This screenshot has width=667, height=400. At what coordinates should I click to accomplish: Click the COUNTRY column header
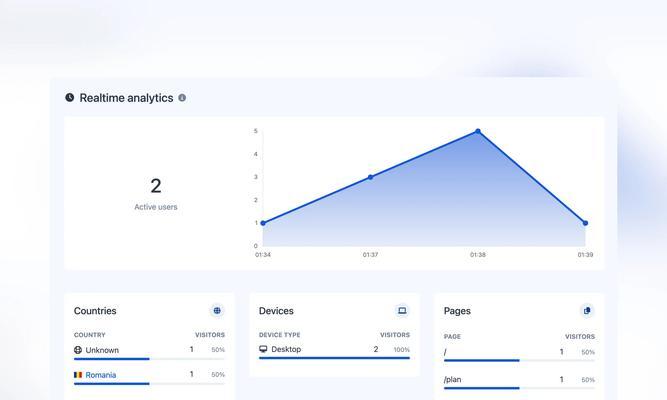tap(90, 335)
